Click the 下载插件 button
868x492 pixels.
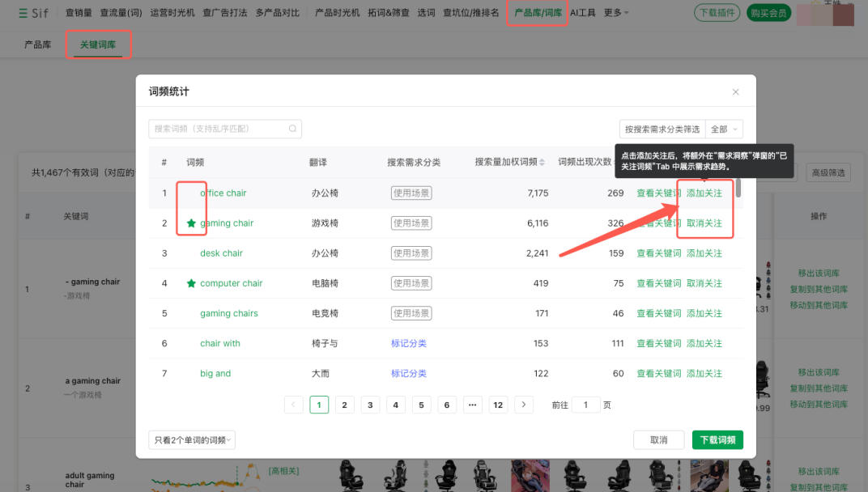click(x=717, y=13)
